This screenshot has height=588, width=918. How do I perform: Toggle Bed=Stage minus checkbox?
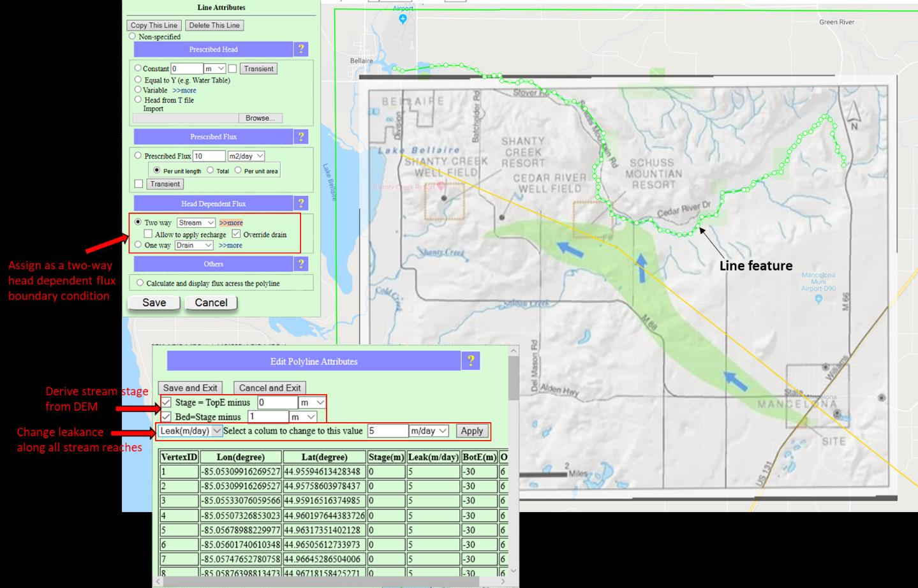(x=166, y=417)
